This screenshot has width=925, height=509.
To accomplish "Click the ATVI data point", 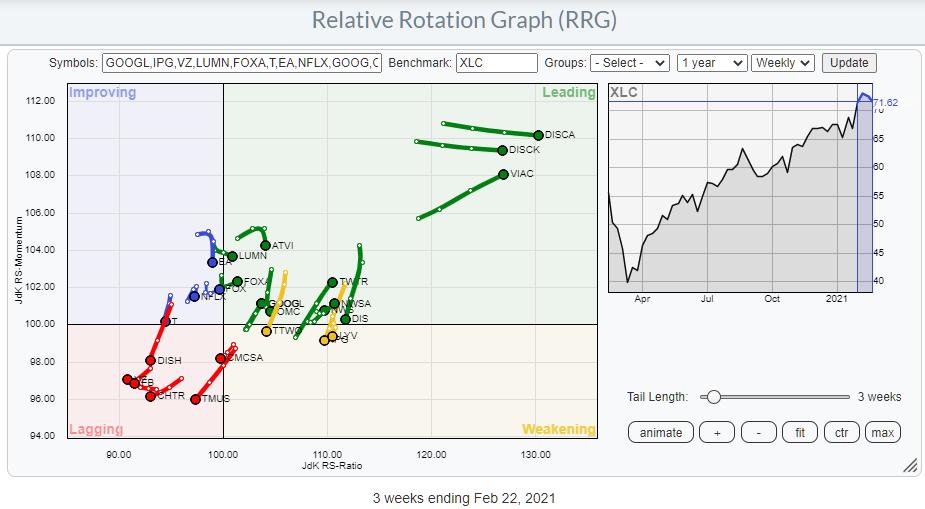I will 265,245.
